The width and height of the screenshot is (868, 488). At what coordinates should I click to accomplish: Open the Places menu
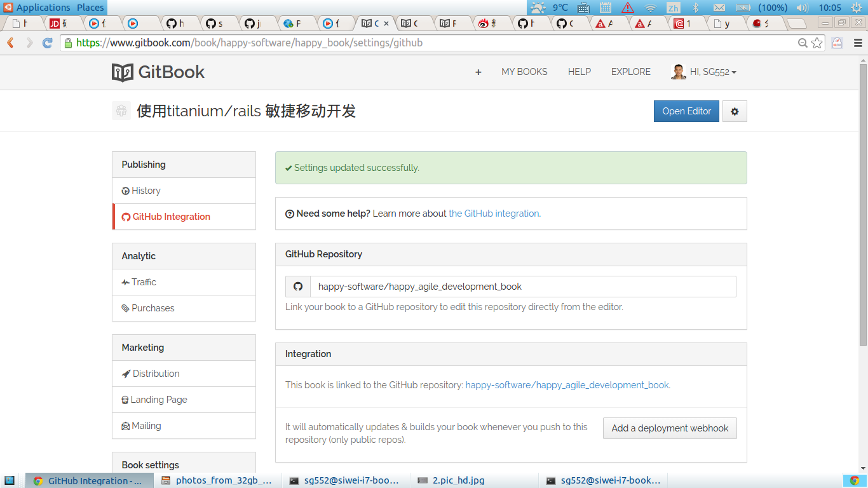click(x=90, y=8)
